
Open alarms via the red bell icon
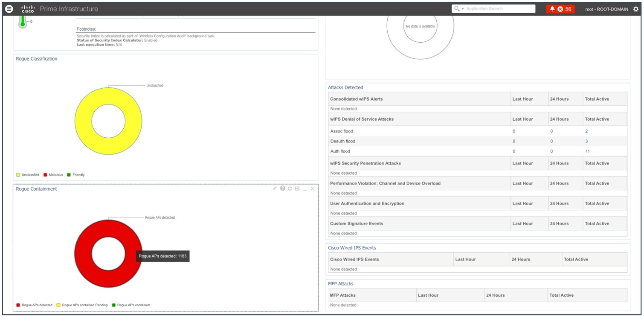click(x=552, y=9)
